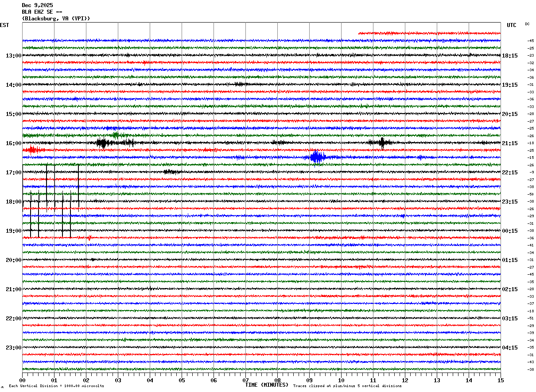Click the date label Dec 9,2025
This screenshot has width=536, height=392.
point(37,5)
